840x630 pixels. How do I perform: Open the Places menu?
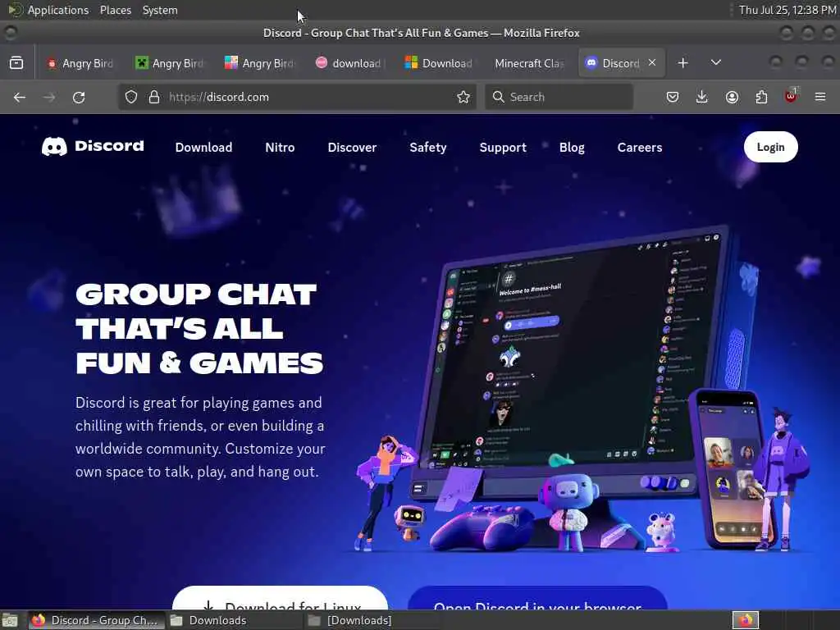115,10
